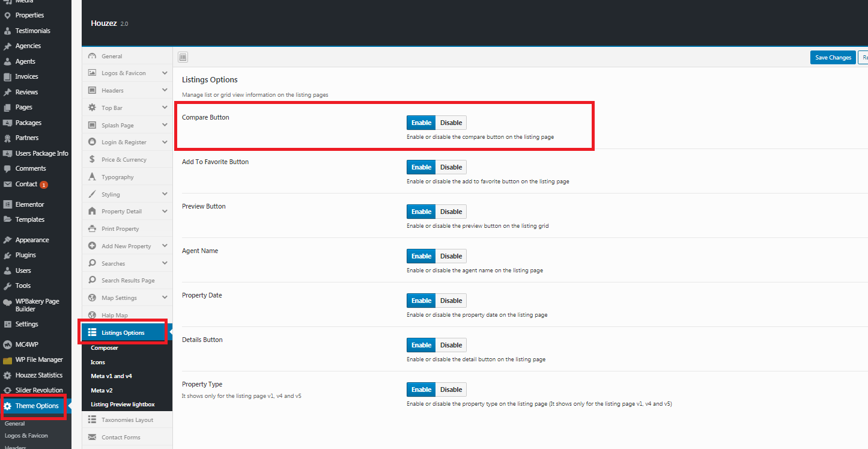Disable the Preview Button option
Viewport: 868px width, 449px height.
pos(451,212)
